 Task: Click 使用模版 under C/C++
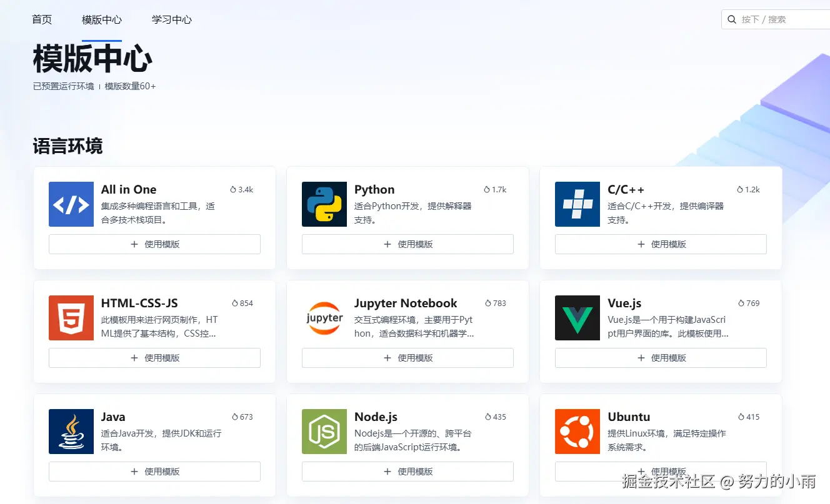coord(661,244)
